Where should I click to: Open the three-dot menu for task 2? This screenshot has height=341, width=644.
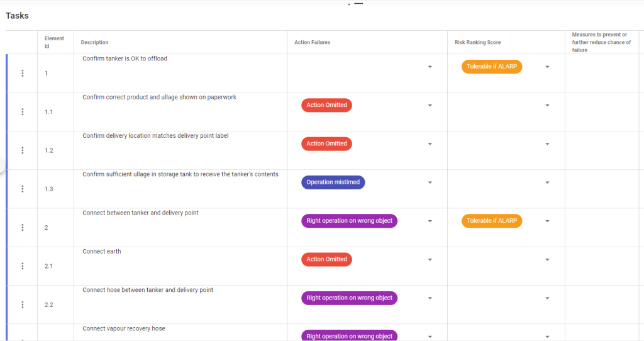coord(23,228)
